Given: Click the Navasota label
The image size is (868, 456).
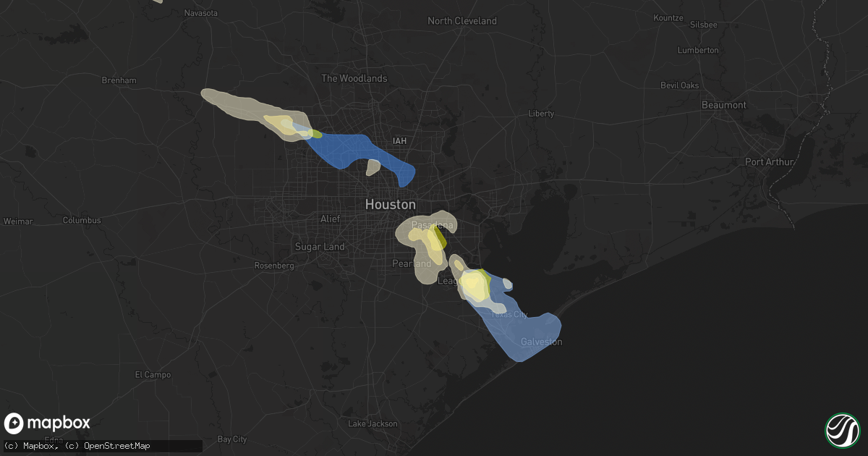Looking at the screenshot, I should point(201,14).
